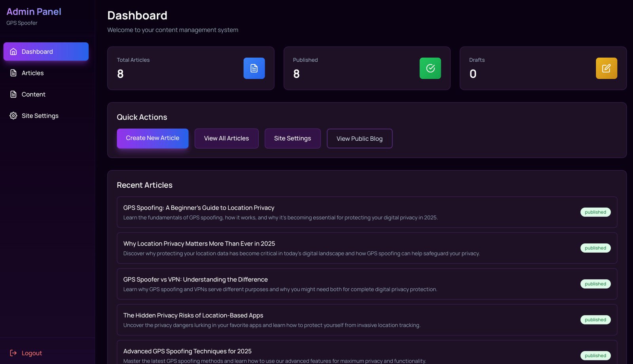The width and height of the screenshot is (633, 364).
Task: Select Site Settings in the sidebar
Action: tap(40, 116)
